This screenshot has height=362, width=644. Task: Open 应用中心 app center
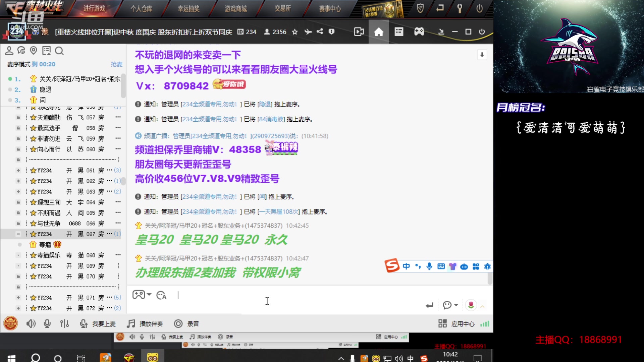(457, 324)
